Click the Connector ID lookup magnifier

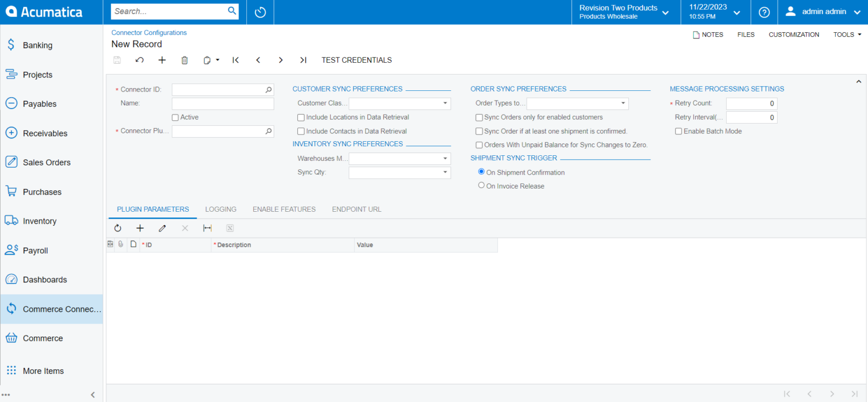[268, 90]
